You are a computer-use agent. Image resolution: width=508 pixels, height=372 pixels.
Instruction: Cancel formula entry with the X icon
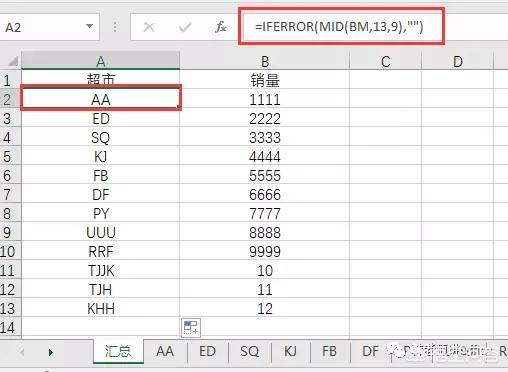tap(149, 27)
